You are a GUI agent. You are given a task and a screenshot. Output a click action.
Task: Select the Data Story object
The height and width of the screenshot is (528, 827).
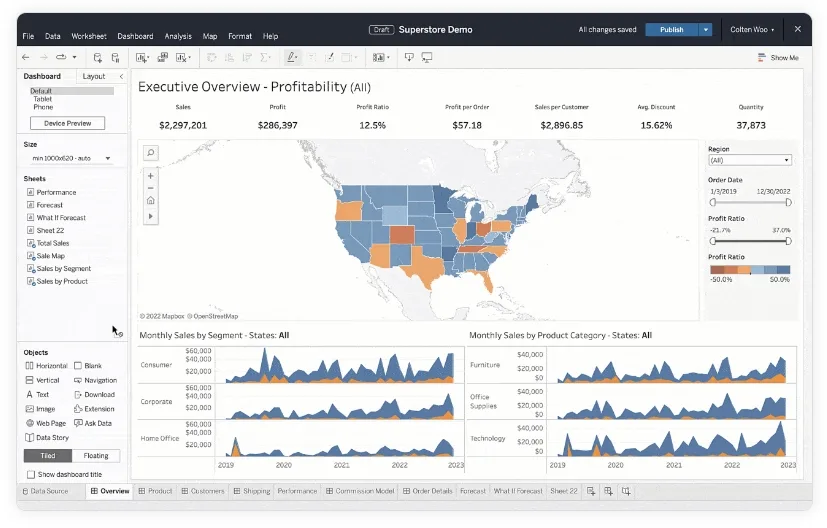coord(47,437)
